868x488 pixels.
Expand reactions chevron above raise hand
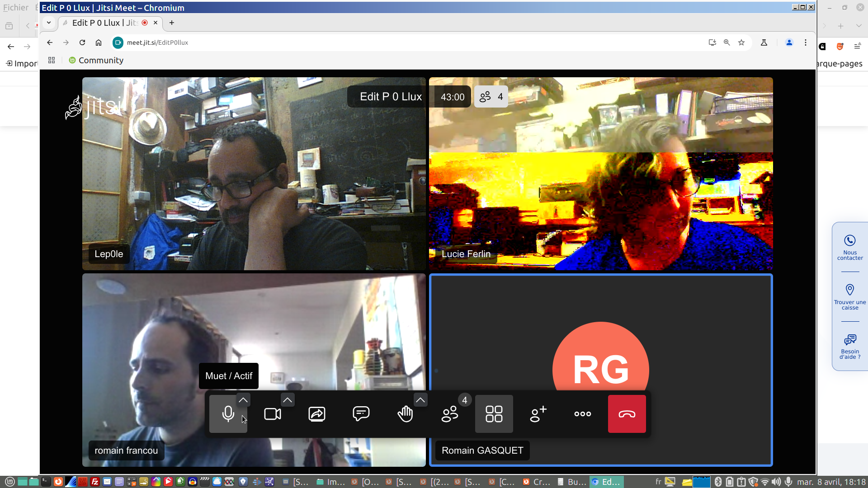point(420,400)
